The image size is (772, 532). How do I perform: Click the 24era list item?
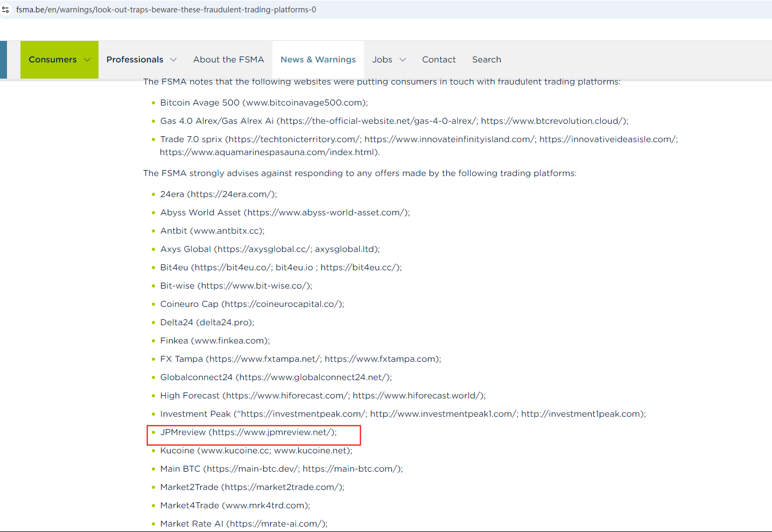(218, 194)
